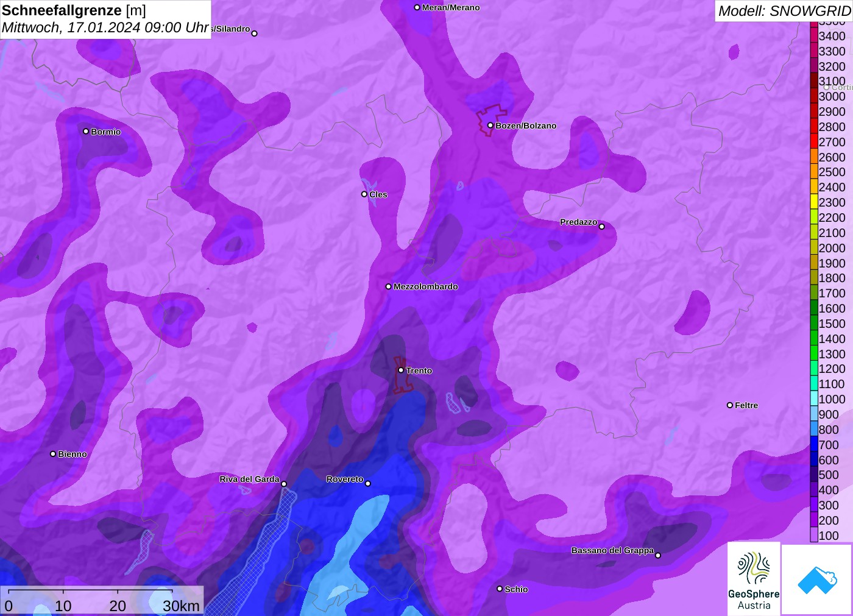Viewport: 853px width, 616px height.
Task: Click the legend value '2000'
Action: (832, 248)
